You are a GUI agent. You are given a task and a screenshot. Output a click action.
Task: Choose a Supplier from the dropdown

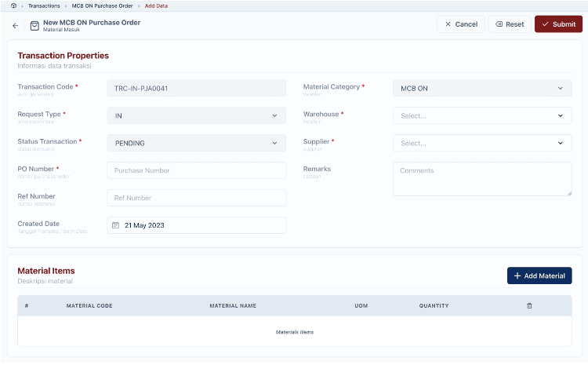pyautogui.click(x=482, y=143)
